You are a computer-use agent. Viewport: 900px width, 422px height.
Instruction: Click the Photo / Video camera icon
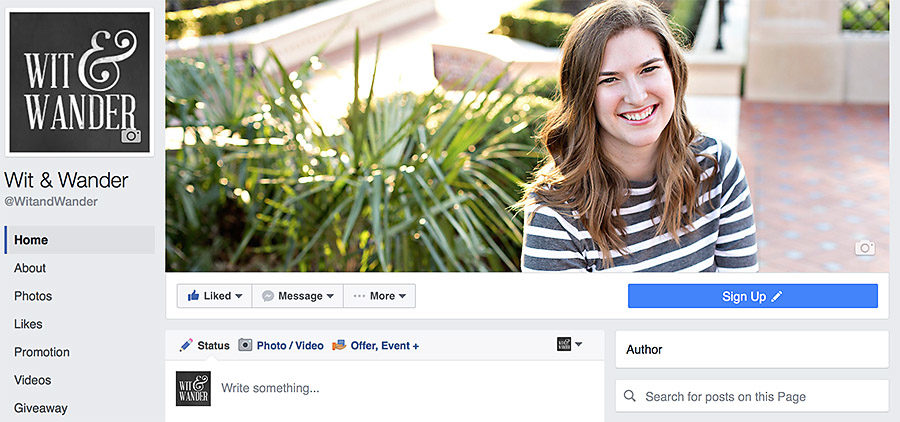[x=245, y=345]
